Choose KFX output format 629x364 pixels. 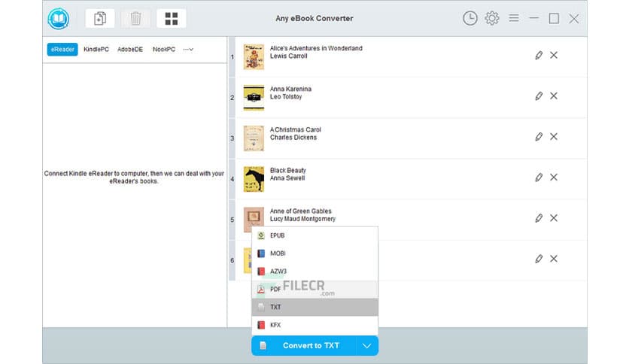315,325
